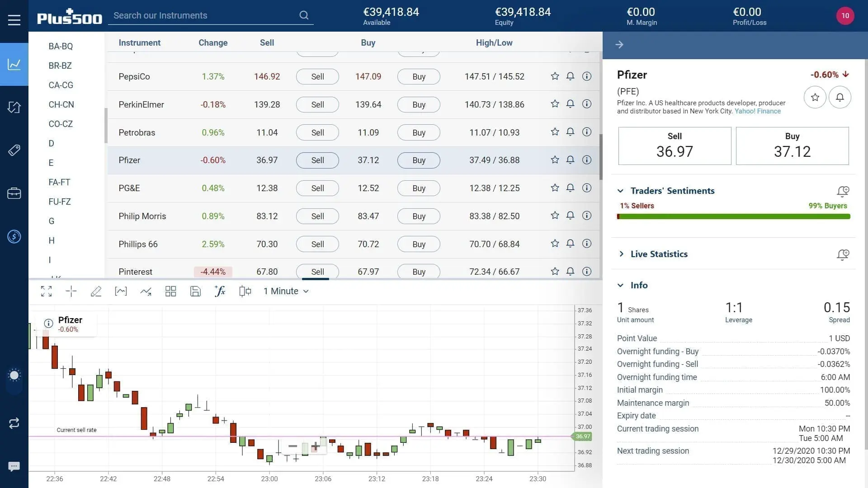The image size is (868, 488).
Task: Open the multi-chart grid layout icon
Action: 170,291
